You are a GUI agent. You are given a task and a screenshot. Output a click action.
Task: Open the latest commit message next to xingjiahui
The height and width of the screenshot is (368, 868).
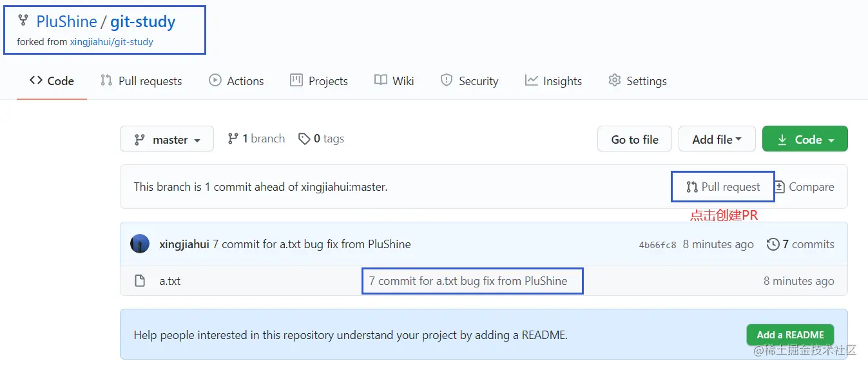312,244
